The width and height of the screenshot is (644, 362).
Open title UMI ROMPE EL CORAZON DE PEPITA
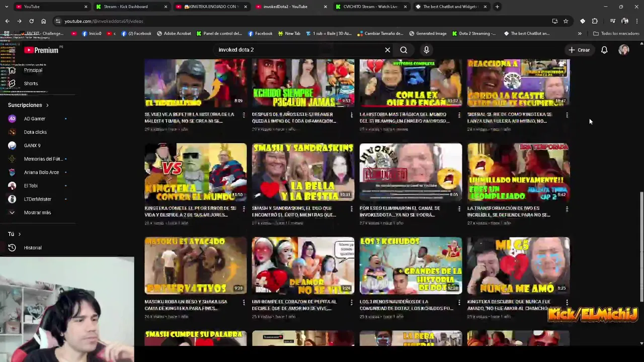pos(294,305)
